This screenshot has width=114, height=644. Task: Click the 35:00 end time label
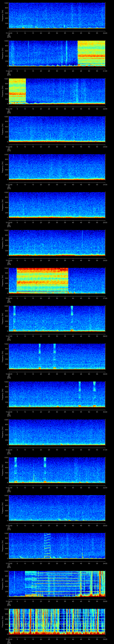[x=105, y=601]
